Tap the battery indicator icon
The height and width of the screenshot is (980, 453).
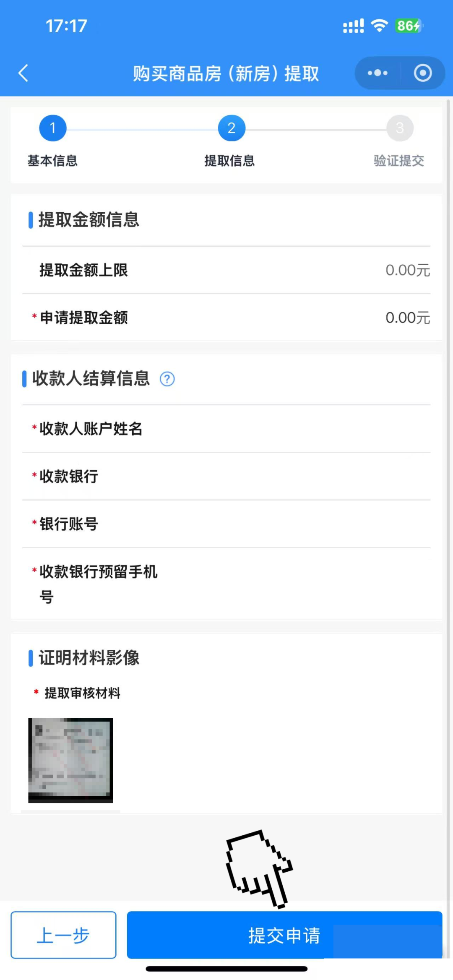409,26
